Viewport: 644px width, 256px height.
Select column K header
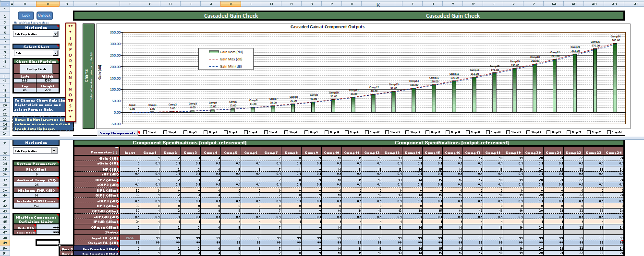(x=231, y=4)
